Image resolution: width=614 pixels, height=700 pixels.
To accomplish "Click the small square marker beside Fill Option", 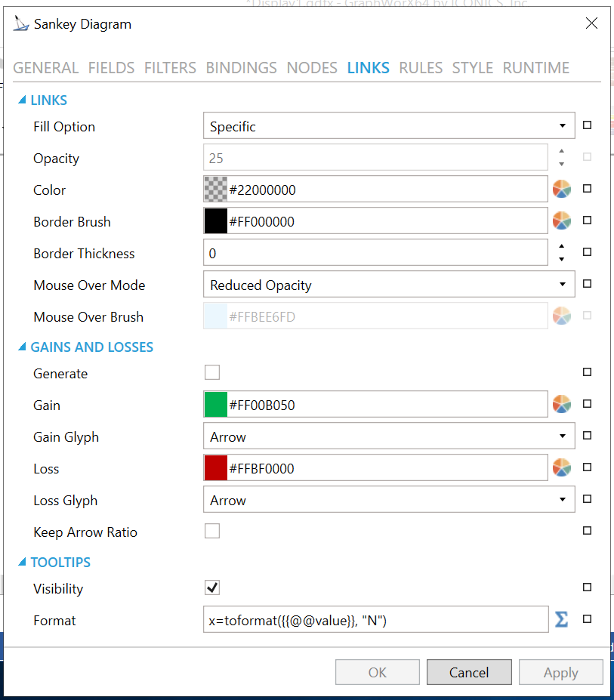I will 588,126.
